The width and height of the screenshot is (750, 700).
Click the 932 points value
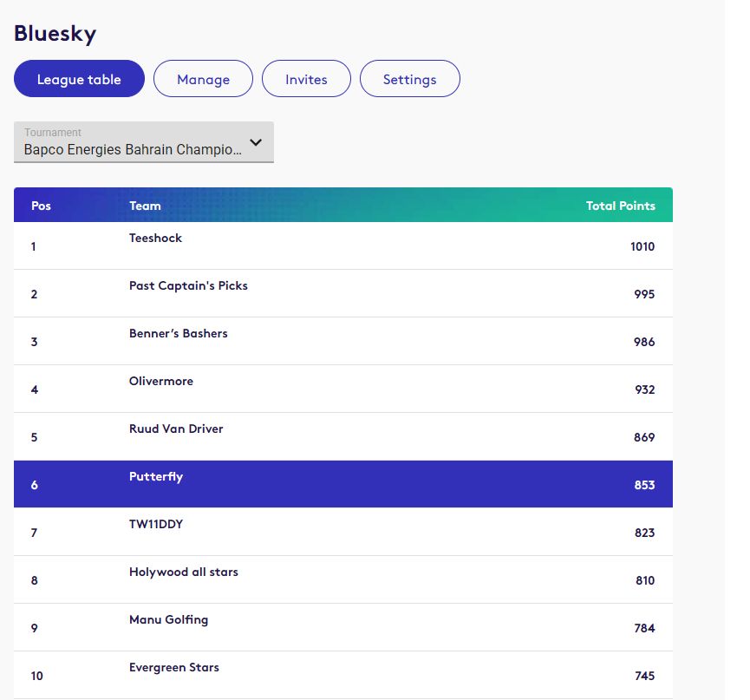[645, 389]
